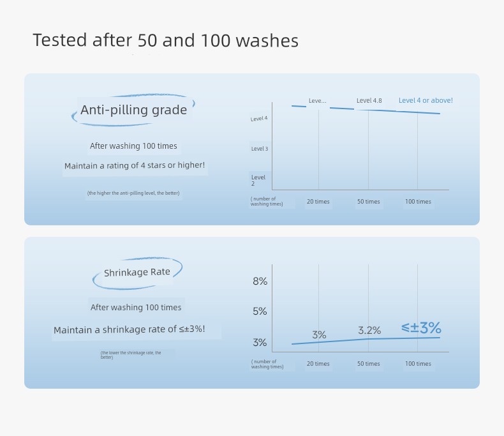Click the anti-pilling level footnote in parentheses
The width and height of the screenshot is (504, 436).
point(133,193)
